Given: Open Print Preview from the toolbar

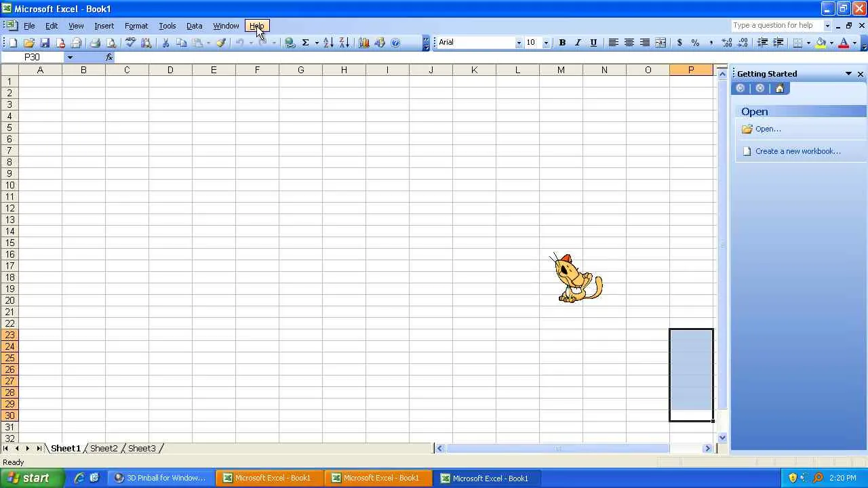Looking at the screenshot, I should click(x=111, y=43).
